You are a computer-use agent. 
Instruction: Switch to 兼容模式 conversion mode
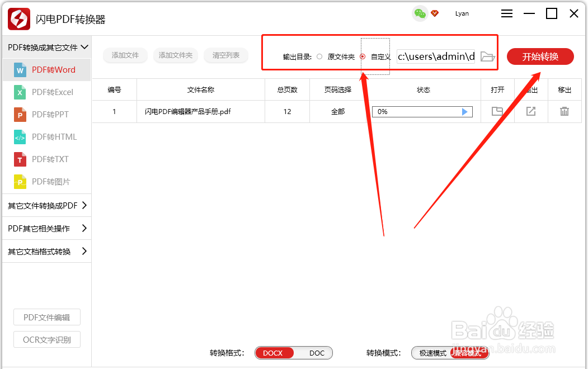(x=469, y=353)
